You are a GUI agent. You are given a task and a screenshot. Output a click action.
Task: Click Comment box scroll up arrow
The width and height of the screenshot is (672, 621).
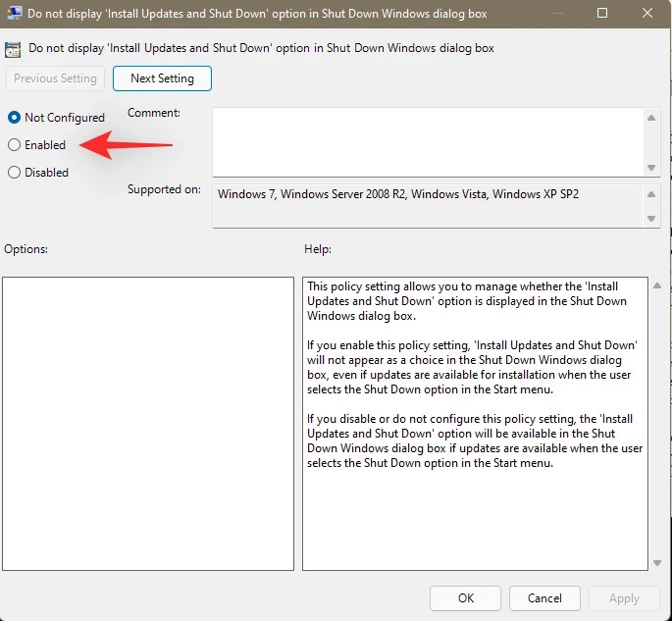pyautogui.click(x=651, y=118)
